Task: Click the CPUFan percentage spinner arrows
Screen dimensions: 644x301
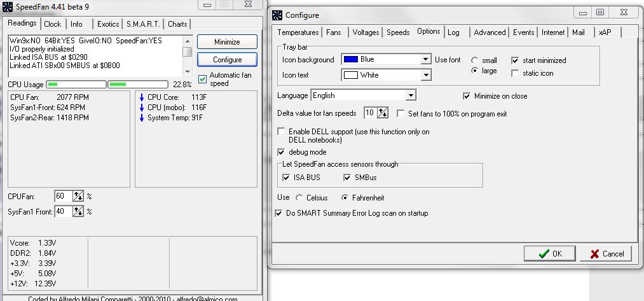Action: pyautogui.click(x=78, y=196)
